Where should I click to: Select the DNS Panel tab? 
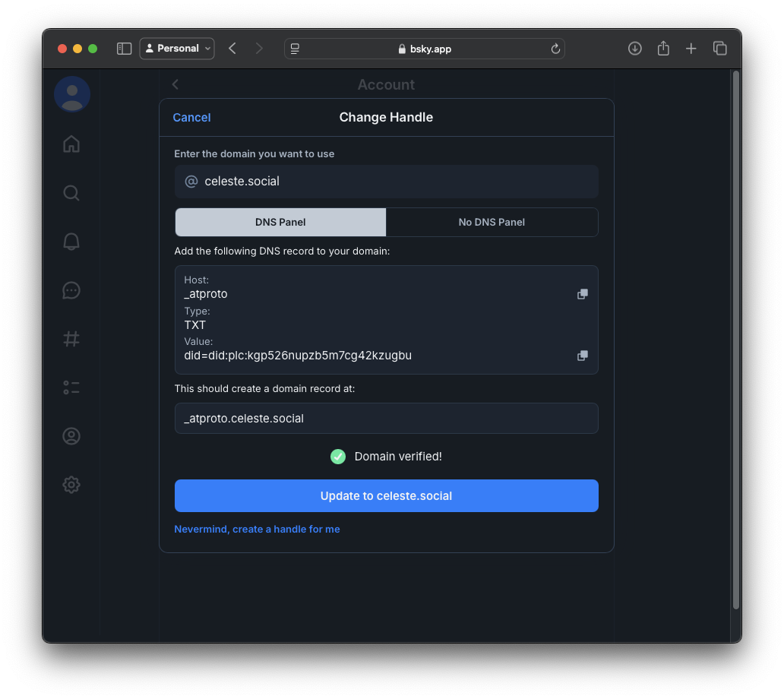pos(280,222)
